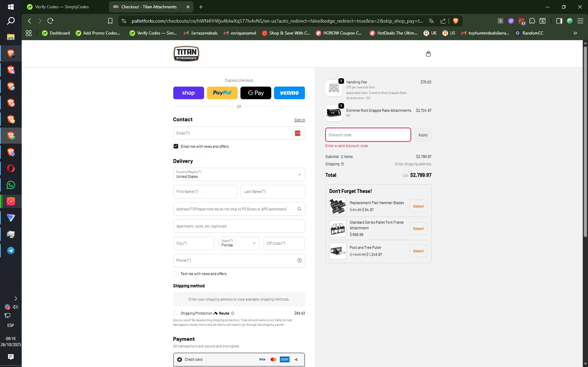Click the ZIP Code field
This screenshot has width=588, height=367.
(284, 243)
